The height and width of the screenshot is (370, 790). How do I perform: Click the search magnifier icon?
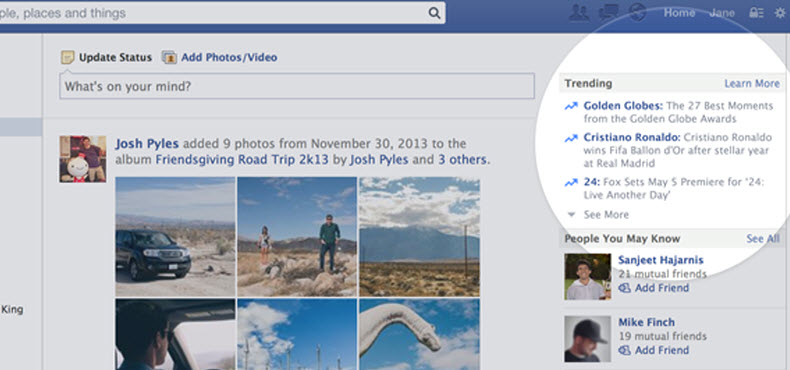click(x=434, y=13)
